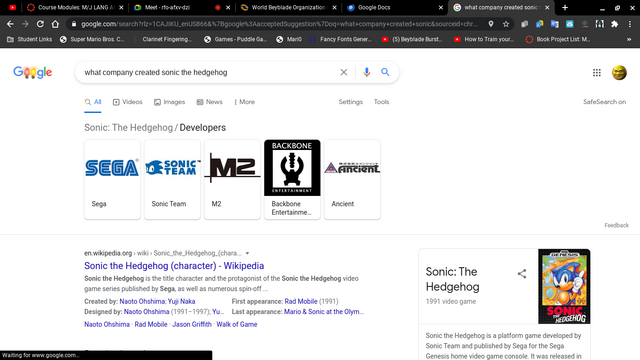
Task: Bookmark this page with the star icon
Action: [506, 24]
